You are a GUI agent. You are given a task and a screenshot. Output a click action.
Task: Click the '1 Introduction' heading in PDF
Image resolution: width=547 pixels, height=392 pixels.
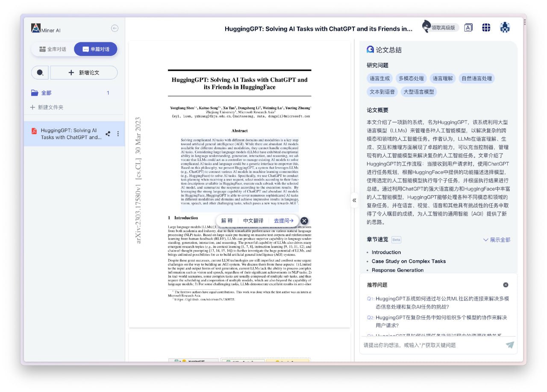coord(183,218)
